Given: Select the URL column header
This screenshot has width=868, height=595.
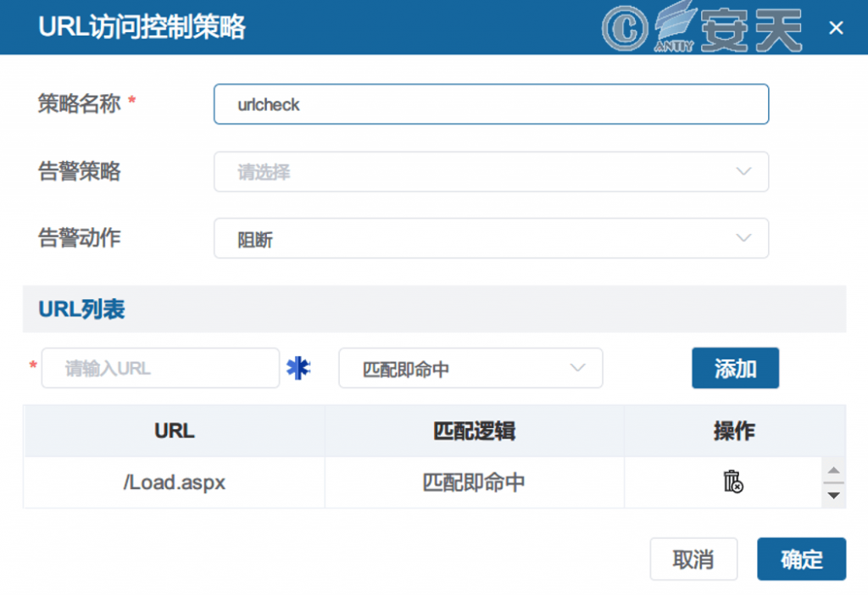Looking at the screenshot, I should click(175, 431).
